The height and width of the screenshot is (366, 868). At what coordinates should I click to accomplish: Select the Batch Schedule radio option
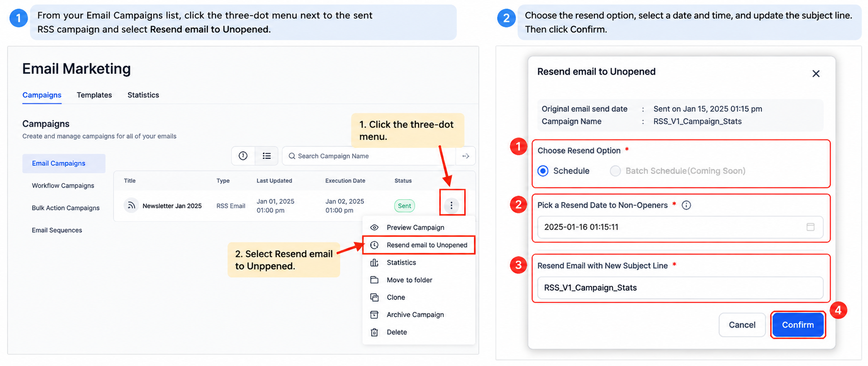coord(615,171)
